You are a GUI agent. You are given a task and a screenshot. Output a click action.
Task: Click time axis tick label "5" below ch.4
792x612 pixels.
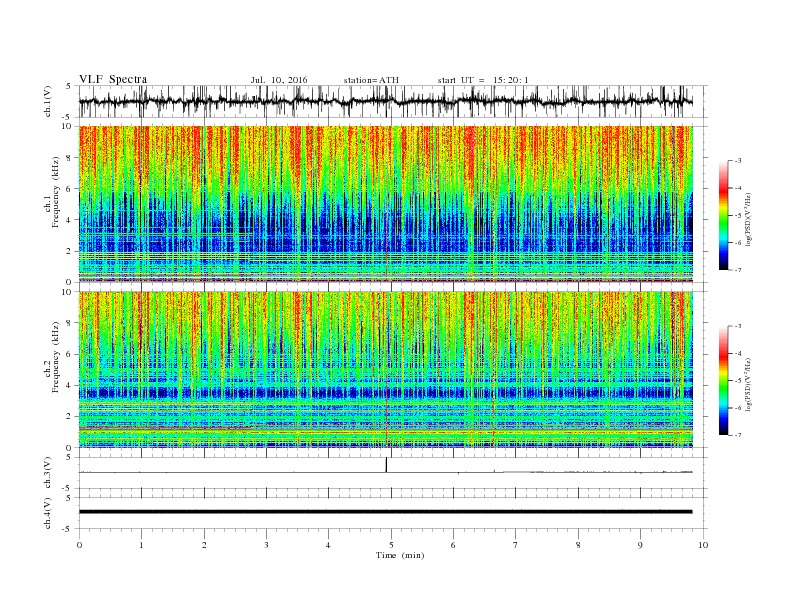tap(391, 545)
